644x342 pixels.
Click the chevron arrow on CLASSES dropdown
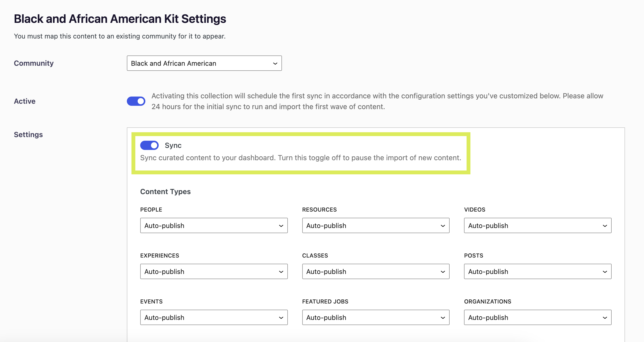pyautogui.click(x=443, y=272)
